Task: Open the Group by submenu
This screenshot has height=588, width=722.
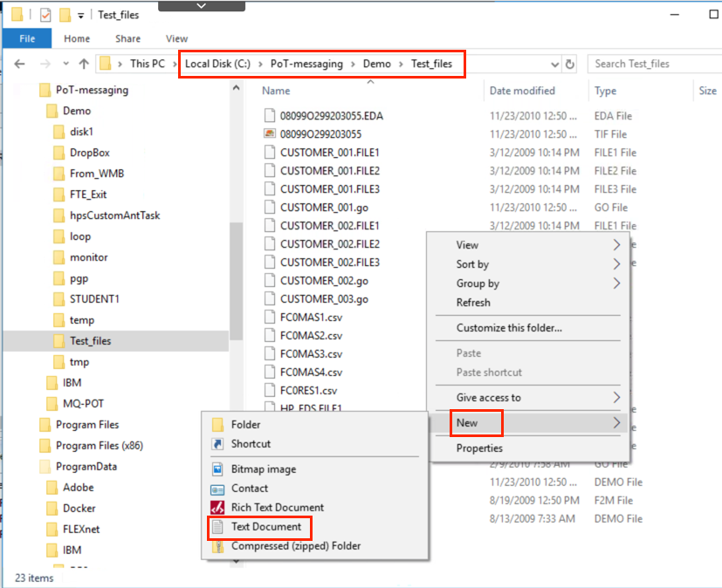Action: pos(528,284)
